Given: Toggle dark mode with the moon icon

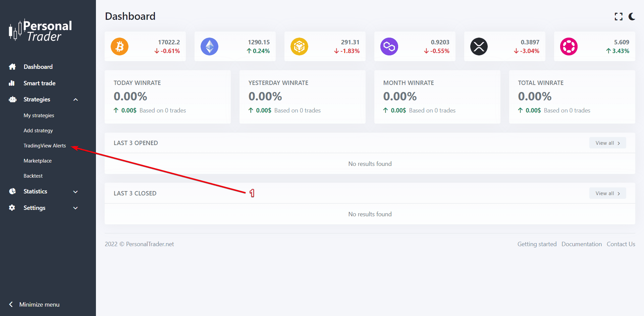Looking at the screenshot, I should tap(632, 16).
